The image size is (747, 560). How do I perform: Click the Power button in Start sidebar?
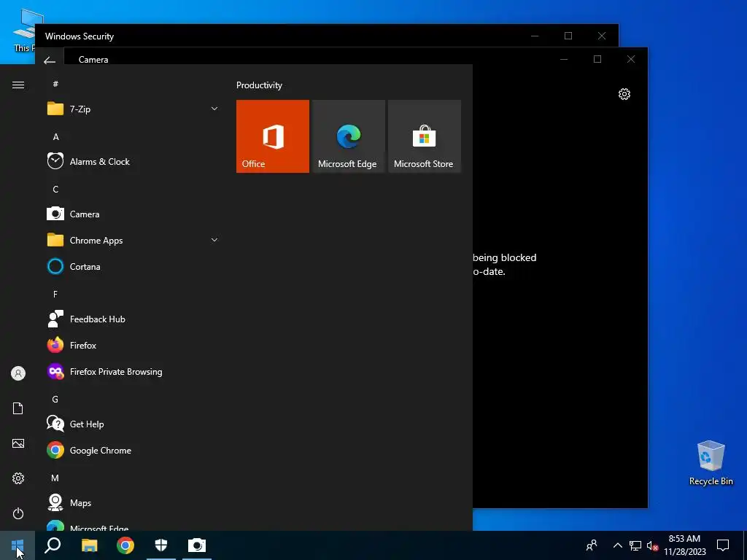(18, 513)
